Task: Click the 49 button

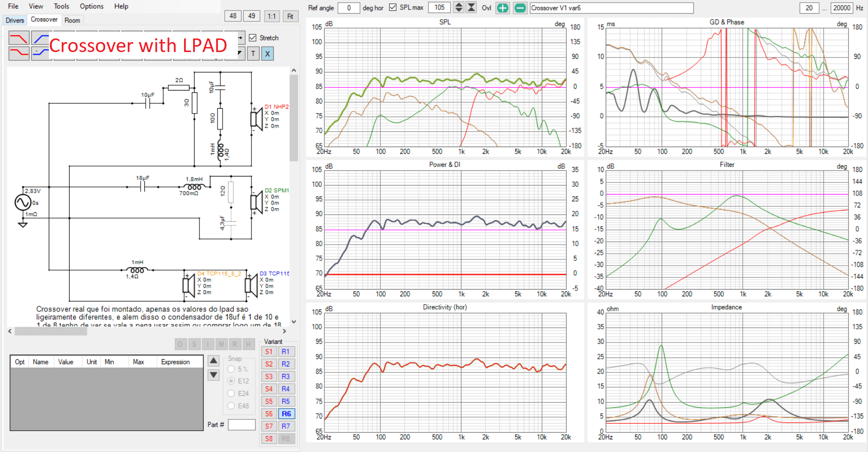Action: (x=251, y=16)
